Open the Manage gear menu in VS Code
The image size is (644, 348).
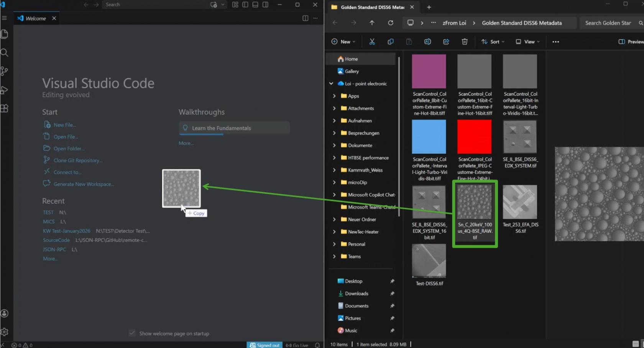point(5,332)
